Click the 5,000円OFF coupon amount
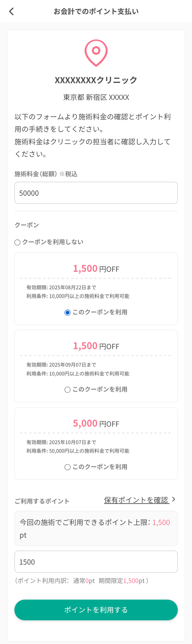 [x=96, y=424]
